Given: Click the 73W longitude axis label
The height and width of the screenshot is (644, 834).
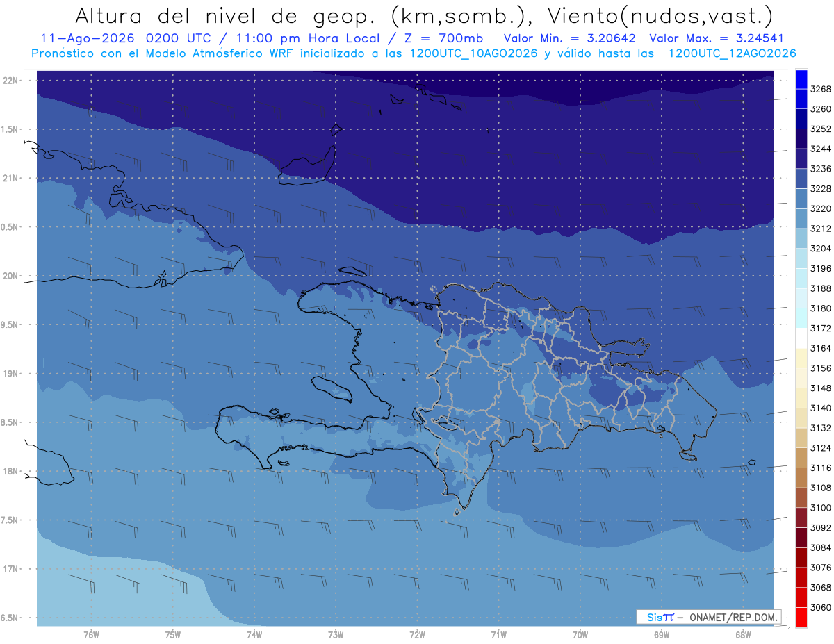Looking at the screenshot, I should pos(336,635).
